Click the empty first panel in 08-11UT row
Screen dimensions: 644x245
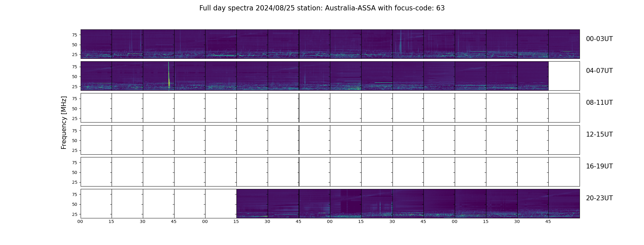96,108
